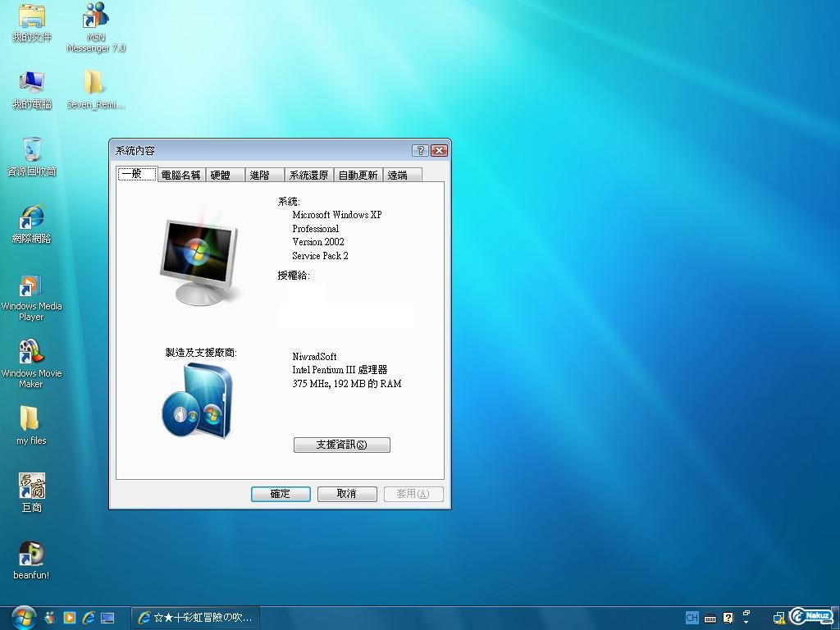Click the 'Microsoft Windows XP' text

pyautogui.click(x=337, y=215)
